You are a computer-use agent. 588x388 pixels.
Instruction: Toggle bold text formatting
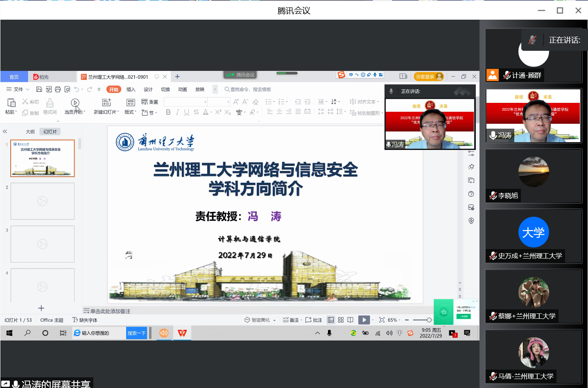tap(168, 112)
